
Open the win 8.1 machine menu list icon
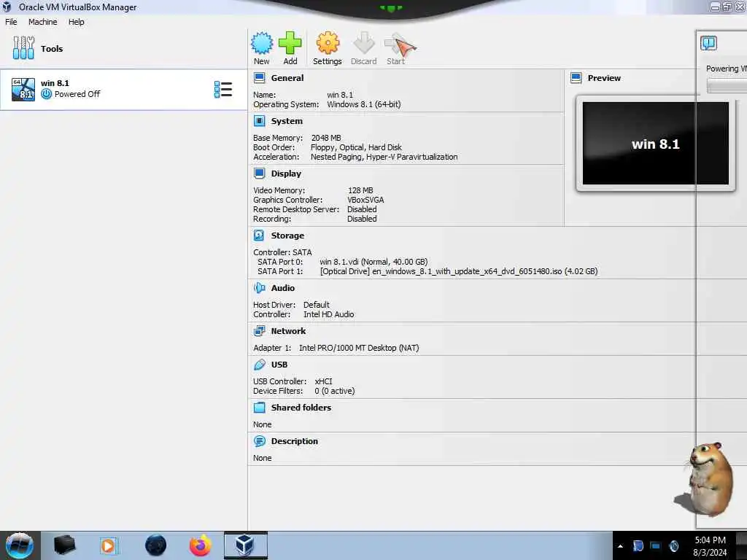(x=223, y=90)
